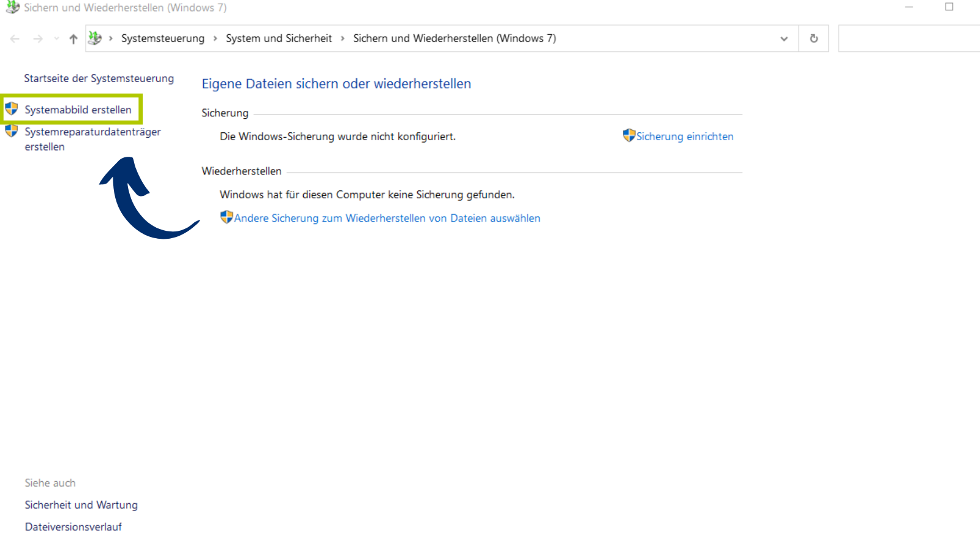Image resolution: width=980 pixels, height=551 pixels.
Task: Click the shield icon beside Sicherung einrichten
Action: (x=628, y=135)
